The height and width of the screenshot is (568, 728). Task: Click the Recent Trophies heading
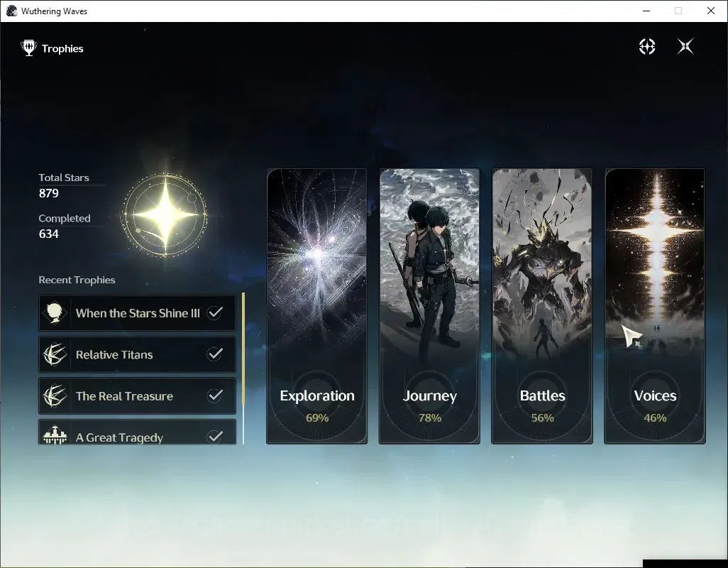pyautogui.click(x=77, y=280)
